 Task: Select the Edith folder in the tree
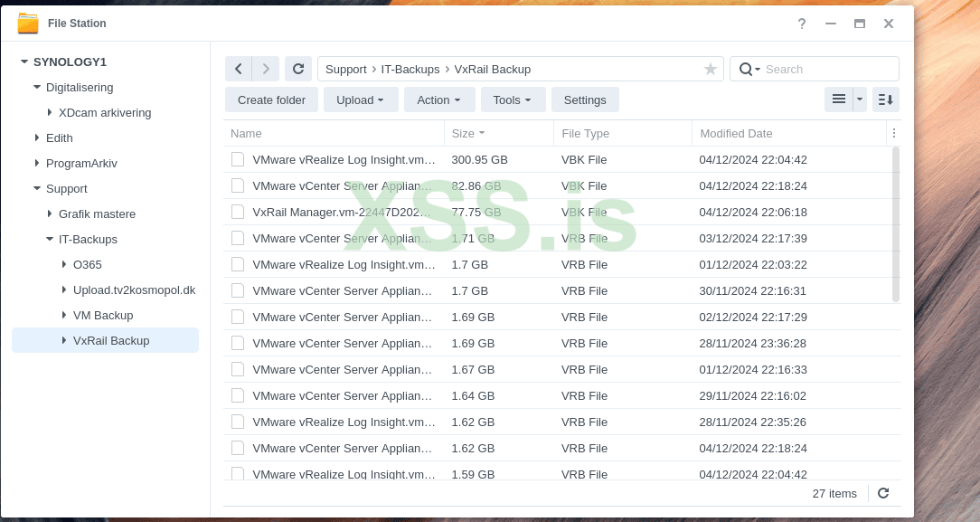click(x=60, y=138)
